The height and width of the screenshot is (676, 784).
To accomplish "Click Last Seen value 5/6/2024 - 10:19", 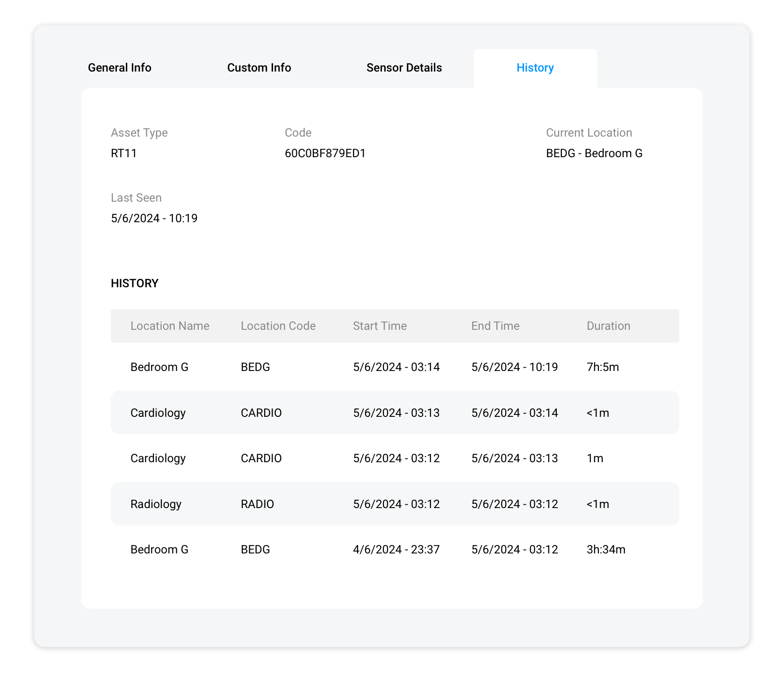I will (154, 218).
